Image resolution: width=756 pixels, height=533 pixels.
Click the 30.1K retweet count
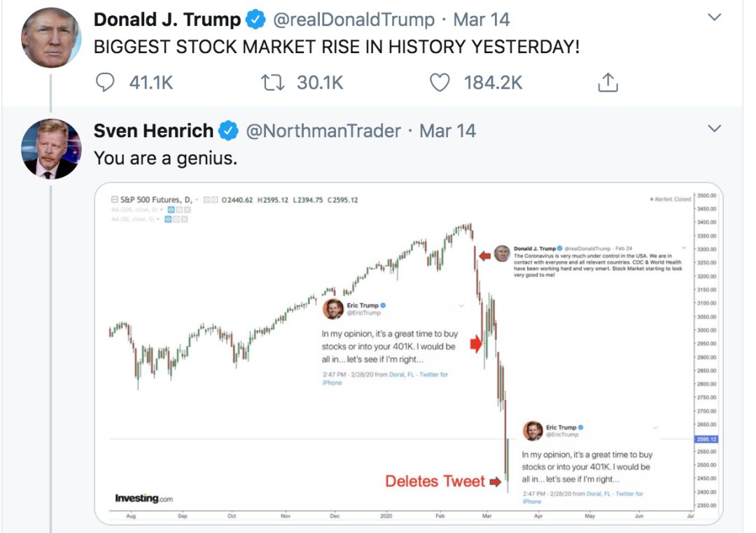(320, 83)
